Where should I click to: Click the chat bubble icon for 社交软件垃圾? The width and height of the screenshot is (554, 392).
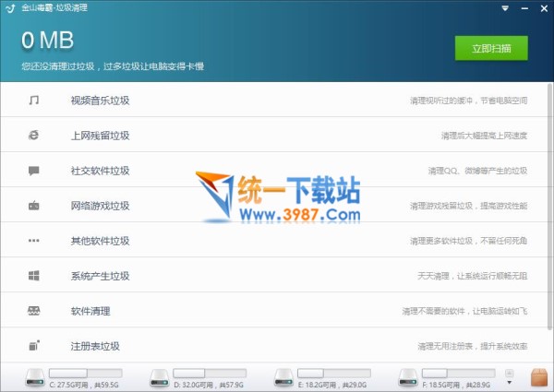34,171
